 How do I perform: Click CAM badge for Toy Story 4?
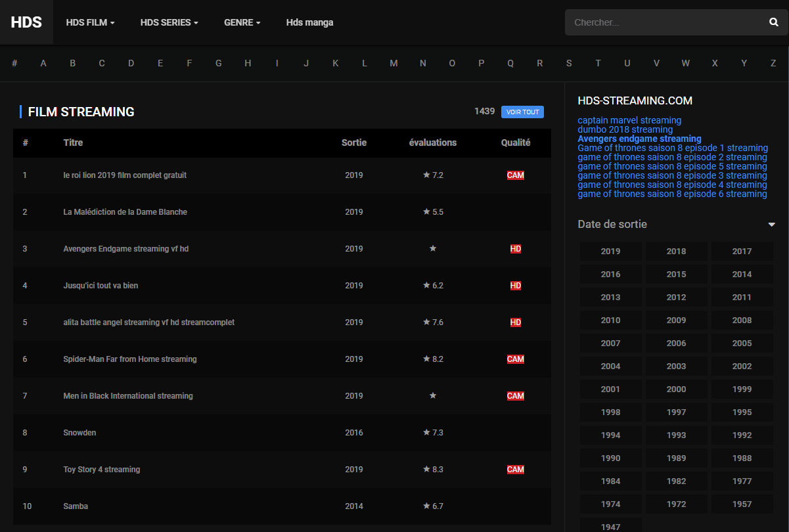(516, 470)
